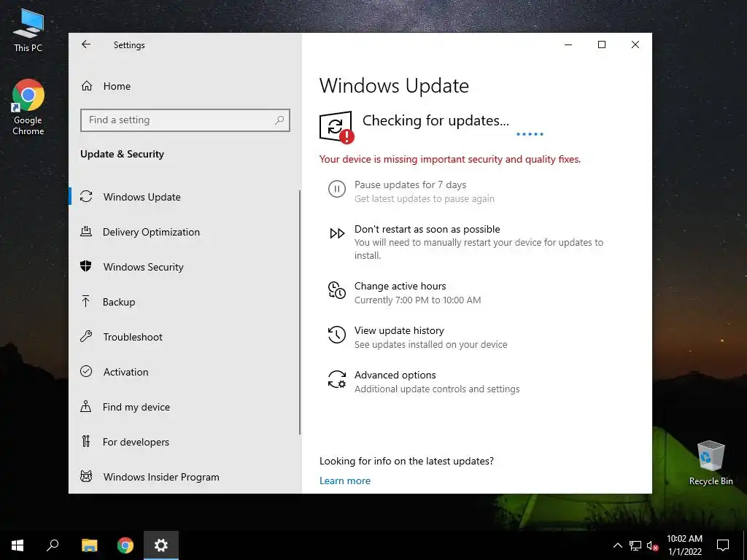
Task: Open the Windows Start menu
Action: [18, 545]
